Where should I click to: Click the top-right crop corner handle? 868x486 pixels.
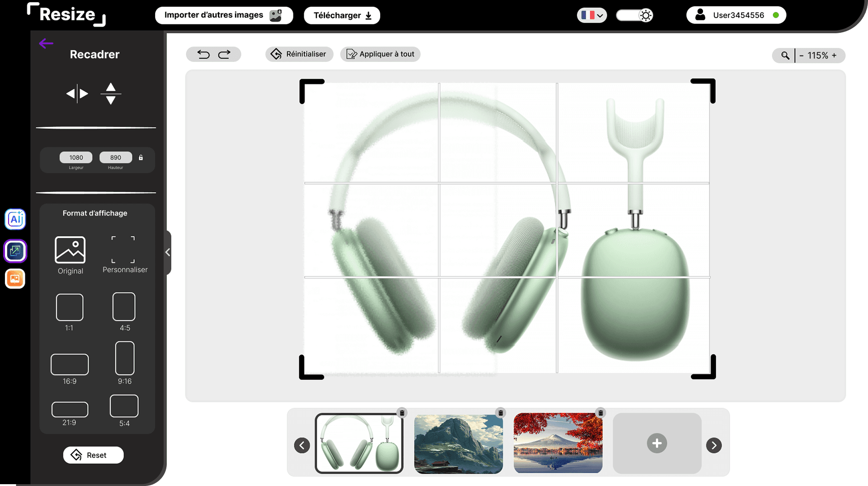(703, 90)
